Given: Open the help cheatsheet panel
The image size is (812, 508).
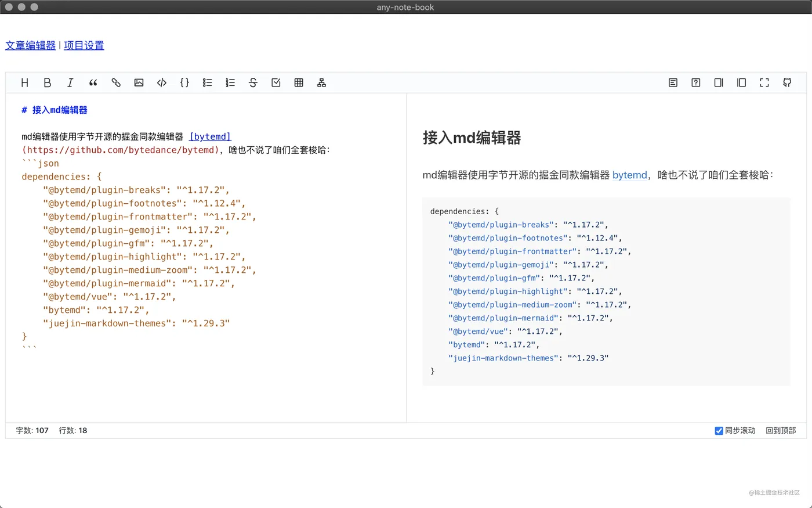Looking at the screenshot, I should point(696,82).
